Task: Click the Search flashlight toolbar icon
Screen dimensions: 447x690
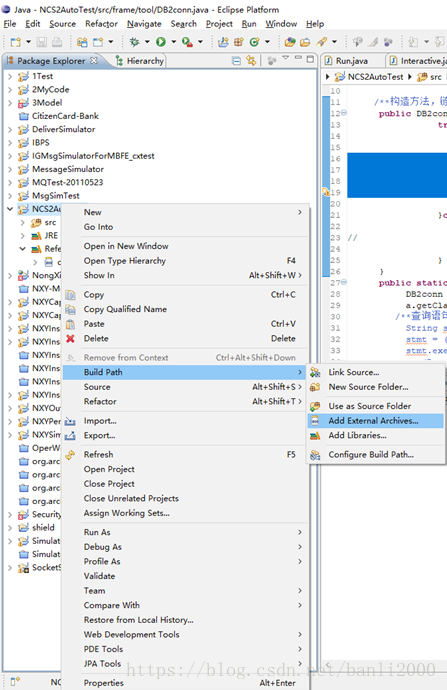Action: pos(322,42)
